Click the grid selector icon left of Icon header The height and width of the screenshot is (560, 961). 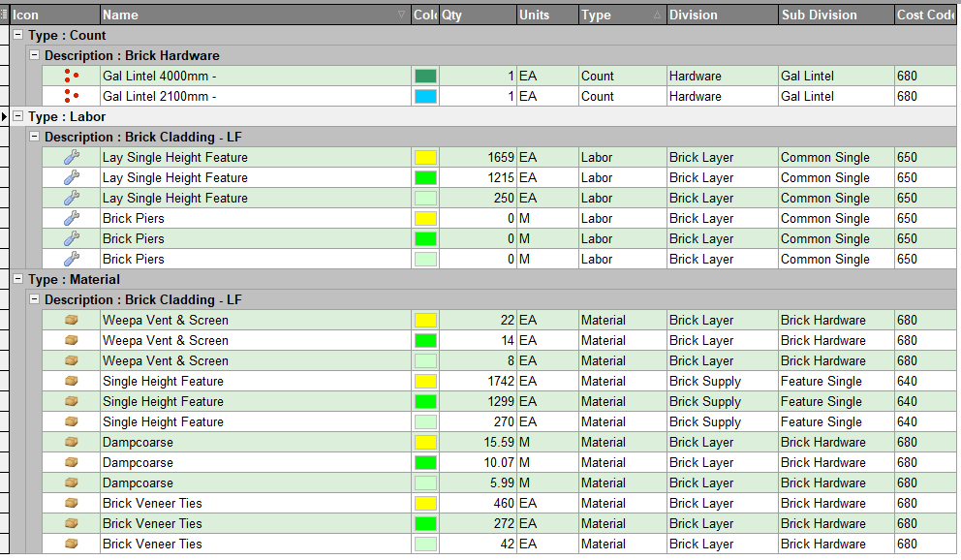(x=5, y=15)
